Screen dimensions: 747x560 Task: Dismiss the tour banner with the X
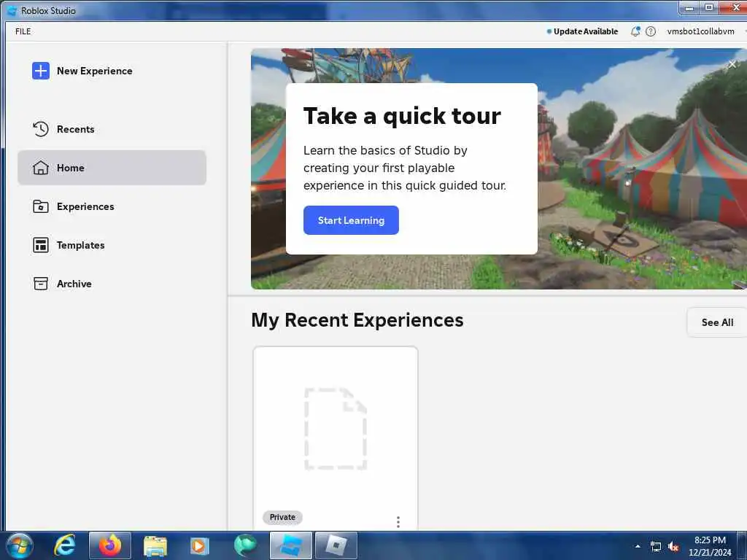tap(732, 64)
